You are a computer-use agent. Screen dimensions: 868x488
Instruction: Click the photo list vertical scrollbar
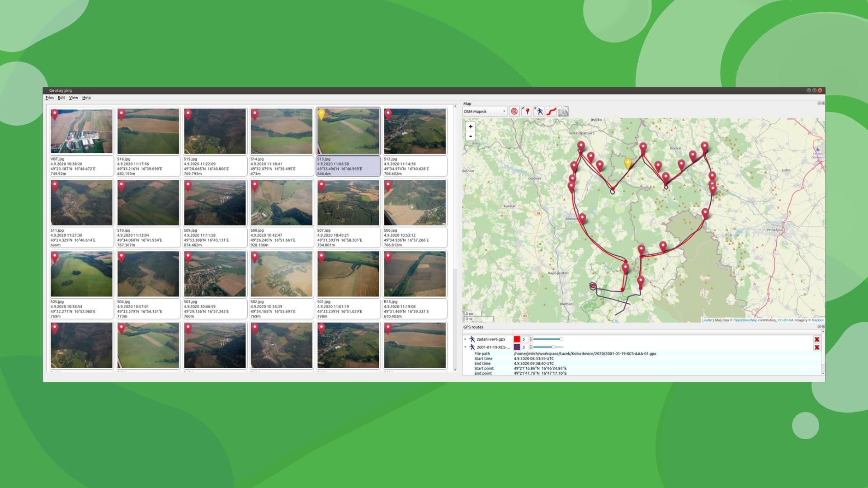[455, 238]
